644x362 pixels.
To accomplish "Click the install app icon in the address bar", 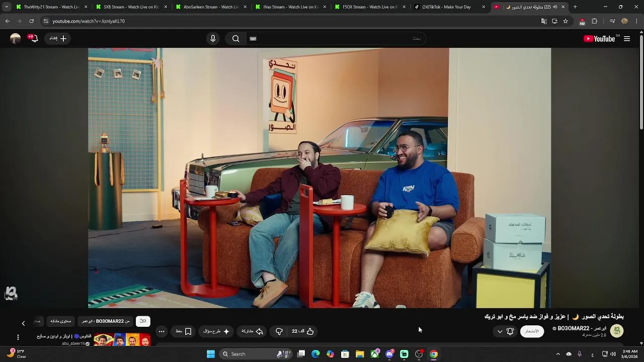I will (x=554, y=21).
